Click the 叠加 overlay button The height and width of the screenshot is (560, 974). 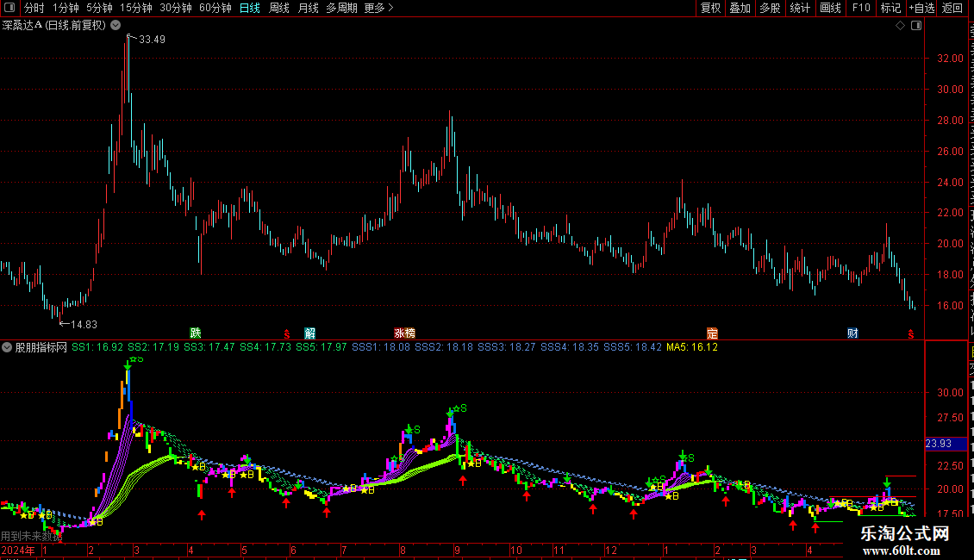(740, 8)
